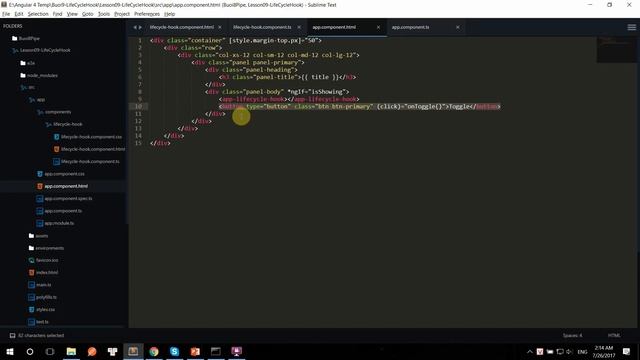Open Google Chrome from taskbar
Screen dimensions: 640x360
tap(154, 351)
